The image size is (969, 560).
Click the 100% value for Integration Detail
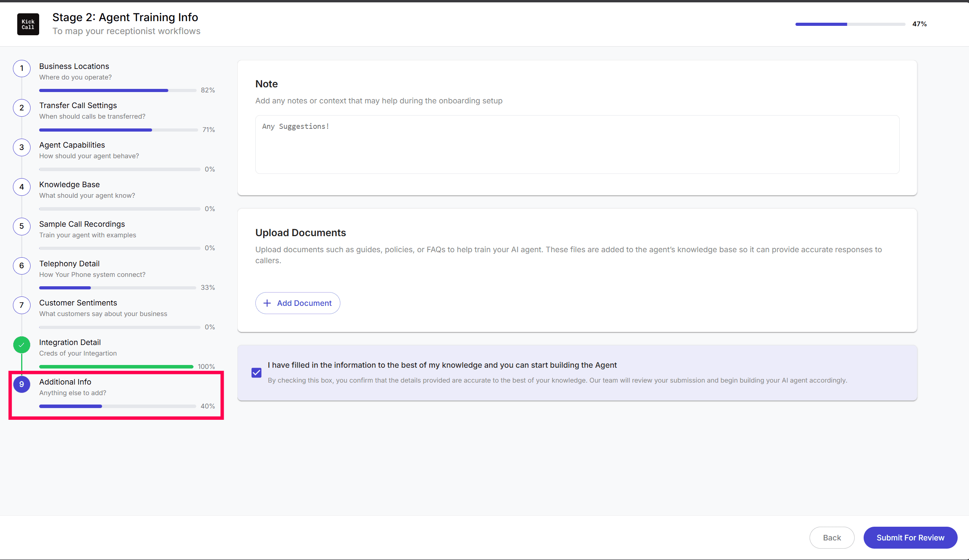pos(206,367)
